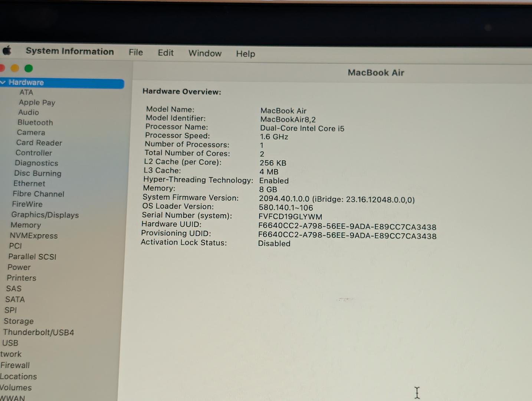The height and width of the screenshot is (401, 532).
Task: Click the Serial Number value FVFCD19GLYWM
Action: click(290, 217)
